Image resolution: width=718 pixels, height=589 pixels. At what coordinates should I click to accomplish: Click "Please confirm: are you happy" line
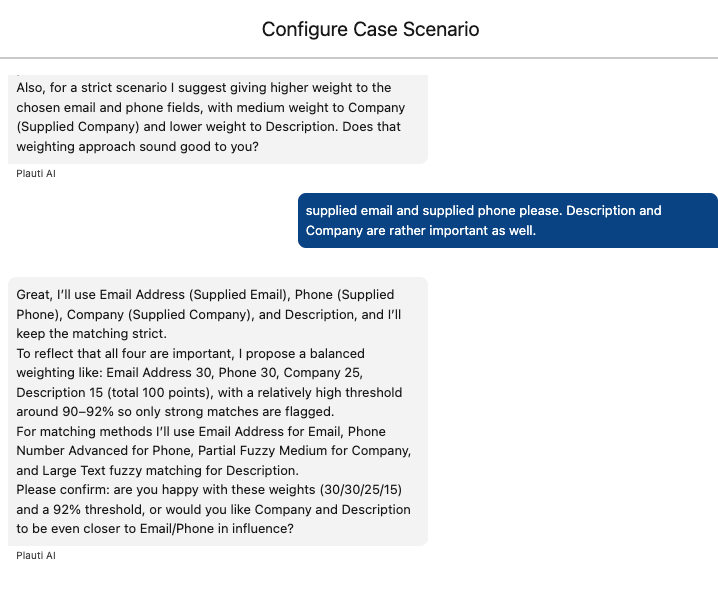(209, 490)
